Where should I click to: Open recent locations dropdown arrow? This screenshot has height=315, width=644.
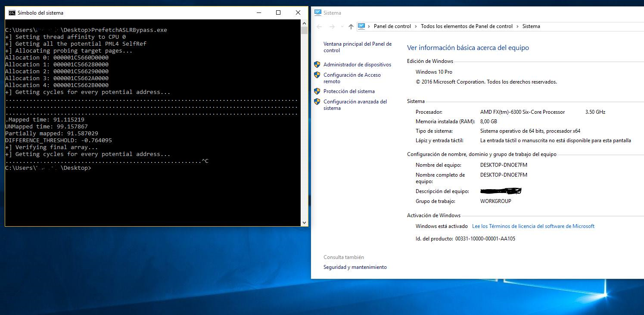point(342,27)
